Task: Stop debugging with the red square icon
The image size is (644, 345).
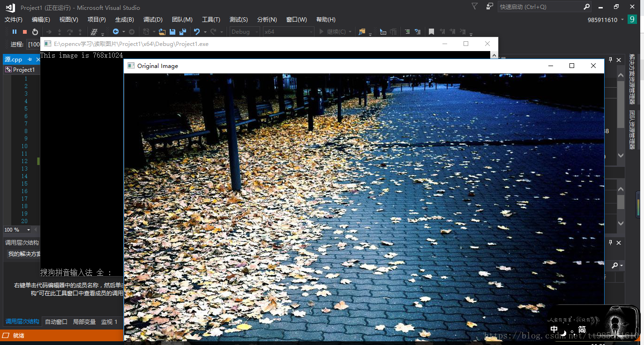Action: tap(25, 32)
